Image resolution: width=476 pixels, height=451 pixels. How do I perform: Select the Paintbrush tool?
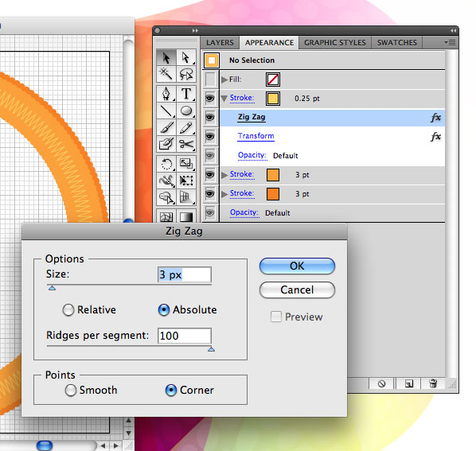point(166,128)
